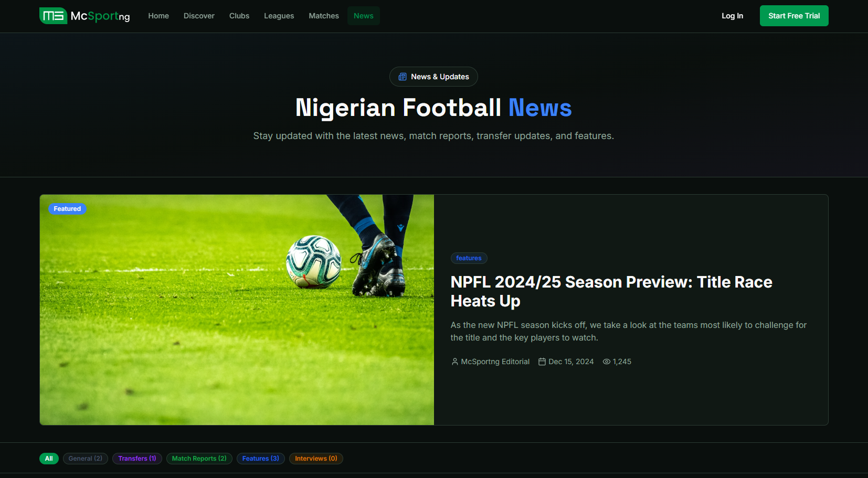Navigate to the Discover section

198,16
